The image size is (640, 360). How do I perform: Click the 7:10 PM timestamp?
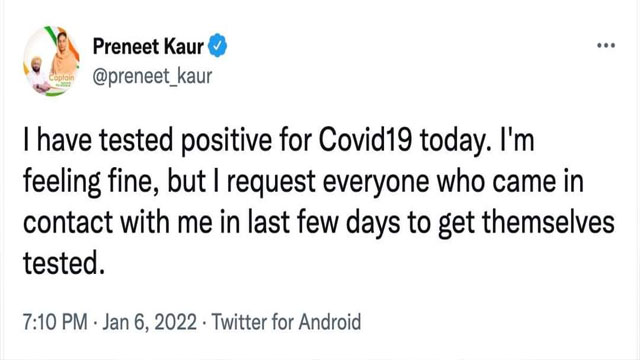click(55, 322)
